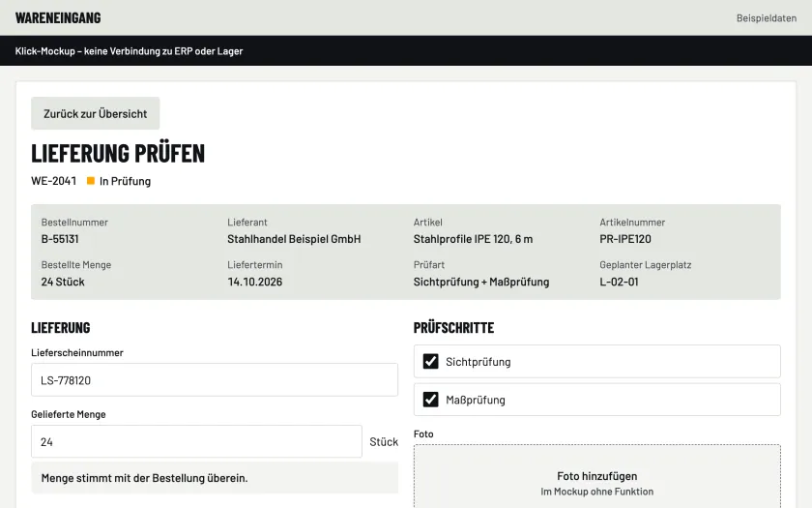Select the WE-2041 delivery ID text

[x=53, y=180]
